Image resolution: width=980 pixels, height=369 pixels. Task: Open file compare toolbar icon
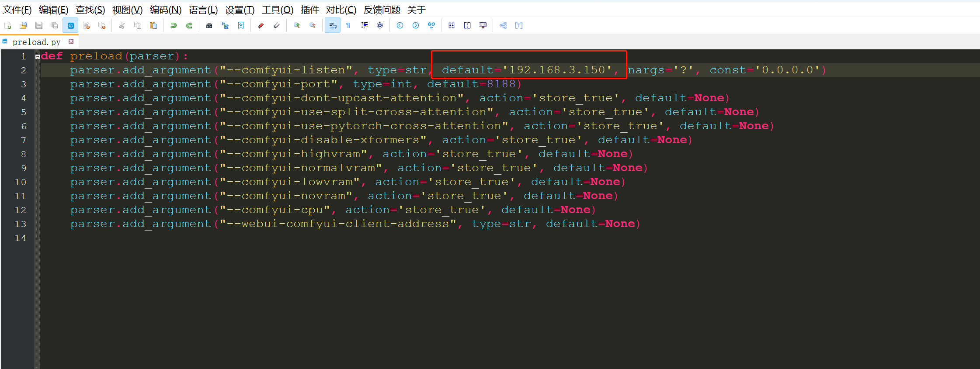(452, 25)
